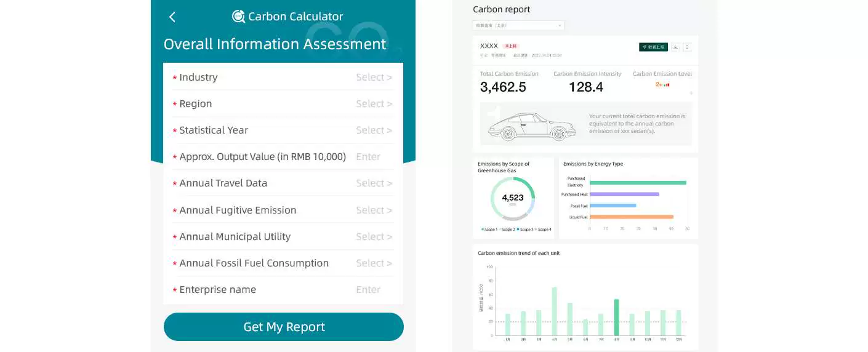
Task: Open the Statistical Year selector
Action: pyautogui.click(x=283, y=130)
